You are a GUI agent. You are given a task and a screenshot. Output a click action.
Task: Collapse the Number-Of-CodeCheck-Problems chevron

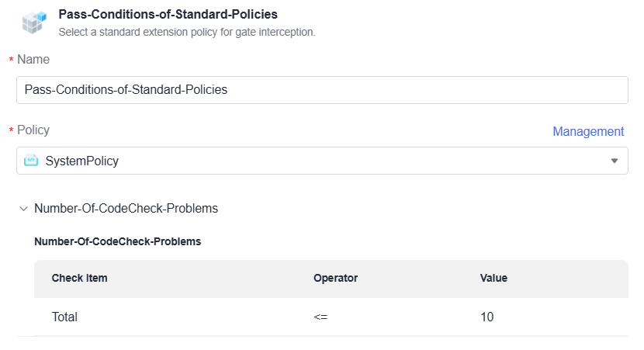tap(23, 208)
